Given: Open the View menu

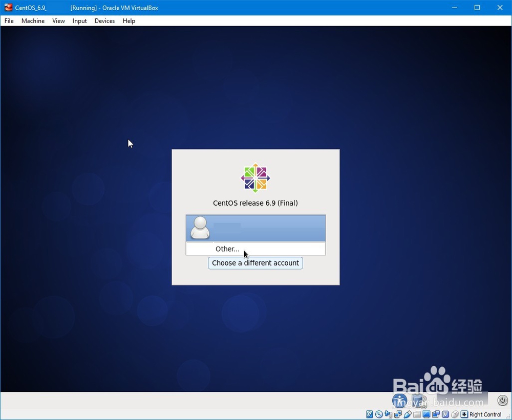Looking at the screenshot, I should tap(58, 21).
